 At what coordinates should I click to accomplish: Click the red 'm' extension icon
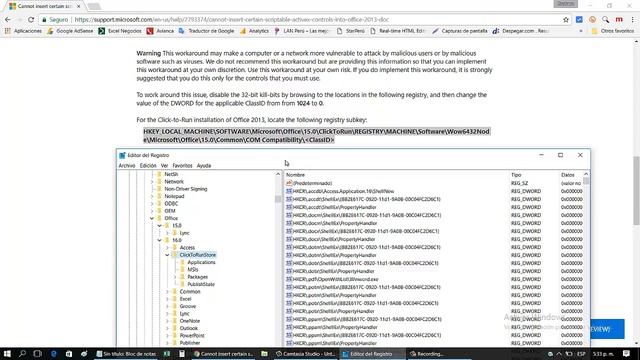click(619, 20)
